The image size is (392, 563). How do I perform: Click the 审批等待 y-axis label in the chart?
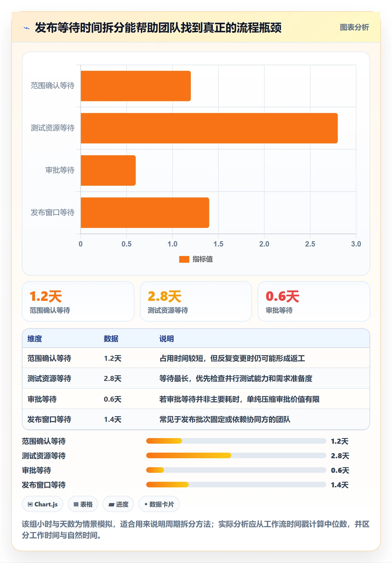pos(60,170)
